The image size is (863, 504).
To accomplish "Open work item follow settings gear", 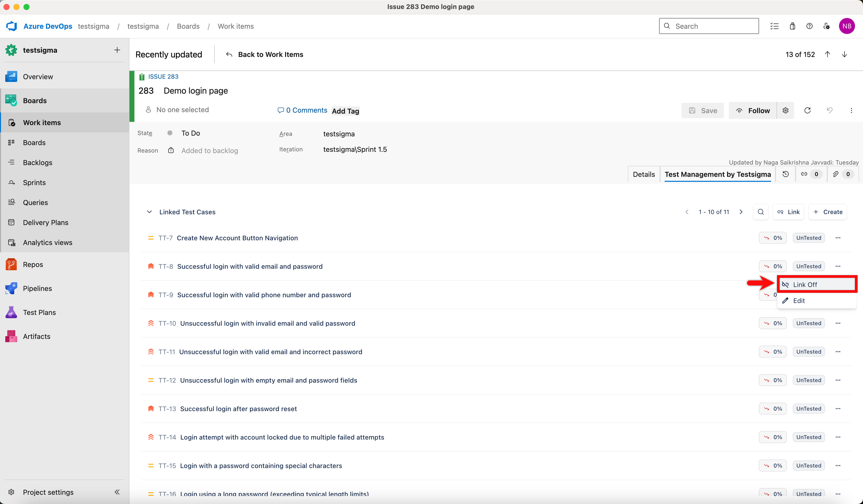I will 786,110.
